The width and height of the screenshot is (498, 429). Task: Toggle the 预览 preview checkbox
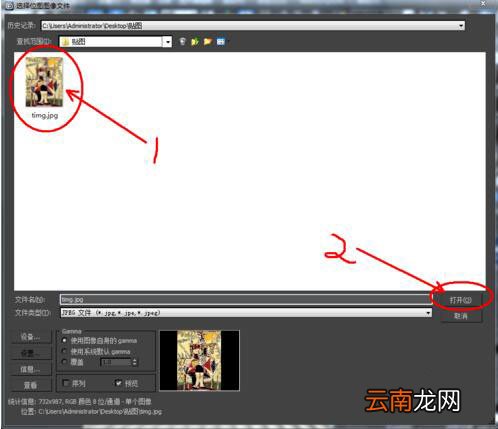(x=118, y=383)
